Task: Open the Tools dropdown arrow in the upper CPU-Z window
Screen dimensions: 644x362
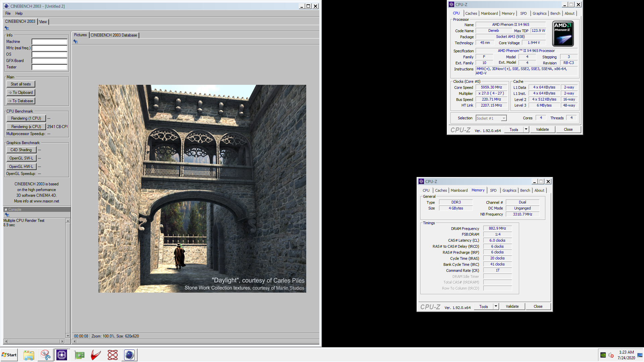Action: click(x=526, y=129)
